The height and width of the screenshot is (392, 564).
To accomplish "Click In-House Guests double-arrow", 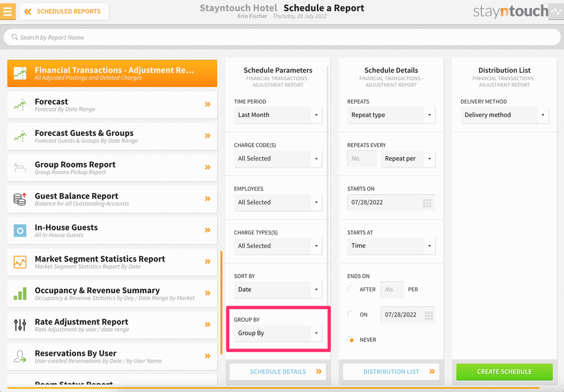I will click(208, 230).
